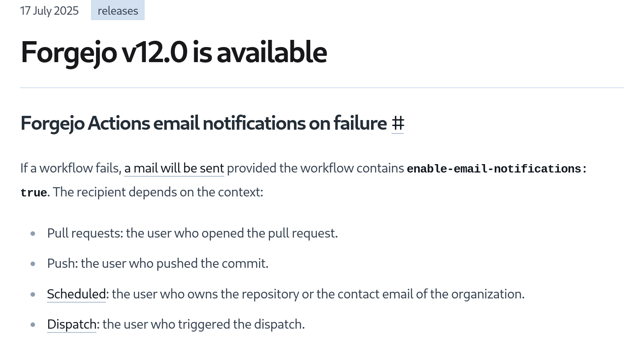644x340 pixels.
Task: Click the 17 July 2025 date
Action: pyautogui.click(x=49, y=10)
